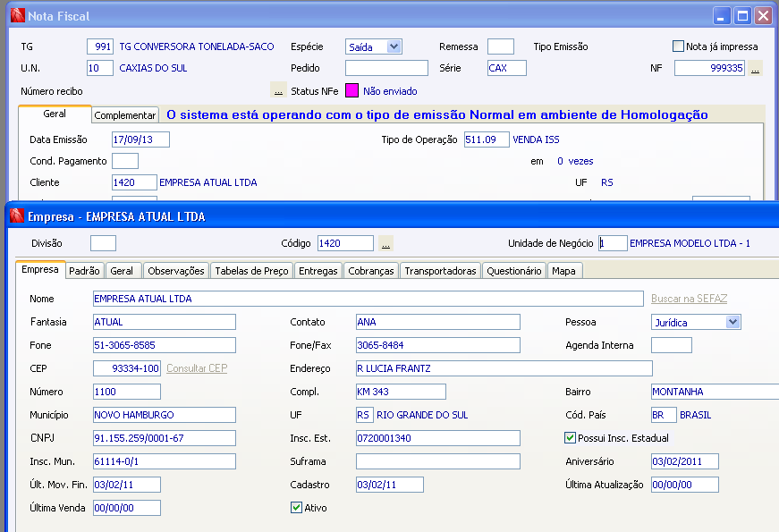Click UF code field RS in Empresa
The width and height of the screenshot is (779, 532).
(364, 415)
